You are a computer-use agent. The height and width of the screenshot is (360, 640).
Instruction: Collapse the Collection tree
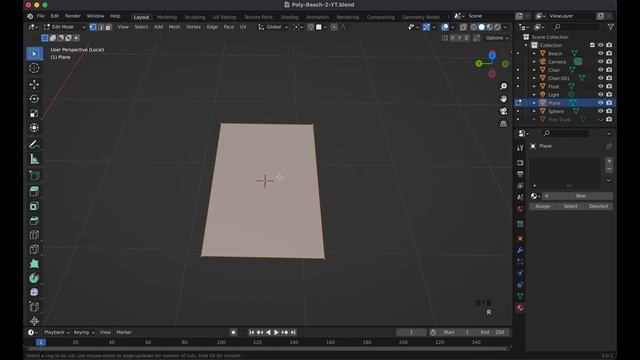526,45
